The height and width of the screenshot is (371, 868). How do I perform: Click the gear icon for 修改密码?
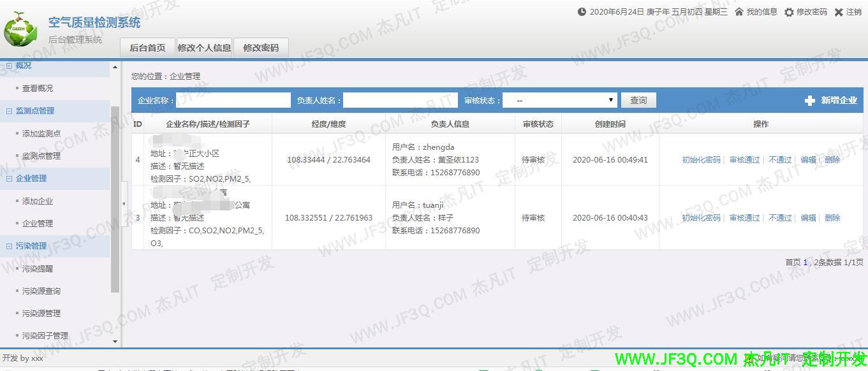pos(789,12)
